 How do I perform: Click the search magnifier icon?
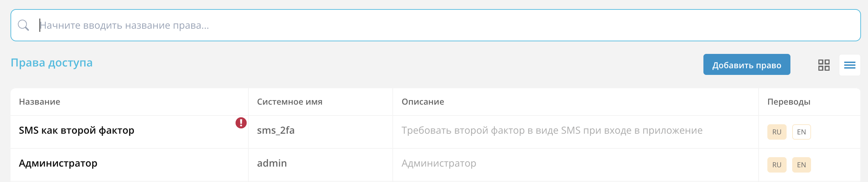23,25
